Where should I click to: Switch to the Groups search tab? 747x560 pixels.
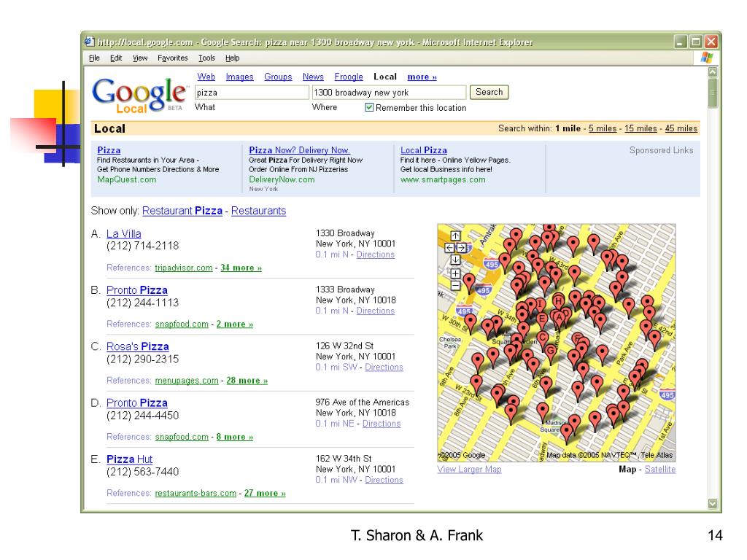pos(278,77)
